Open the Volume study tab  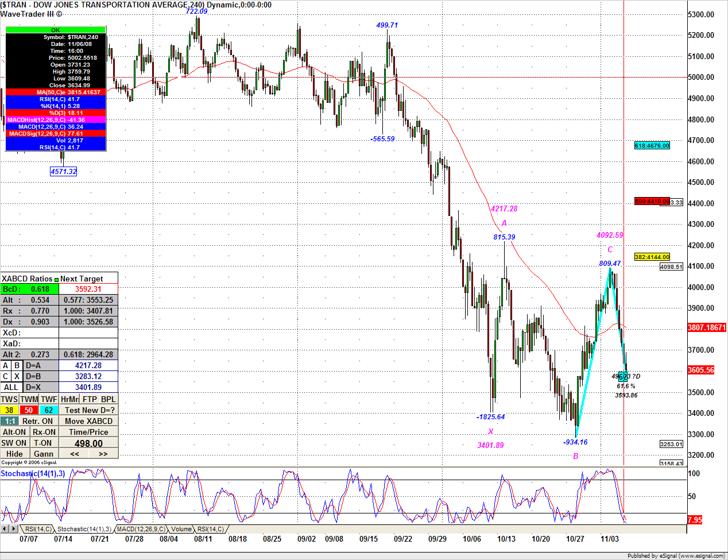[x=181, y=529]
